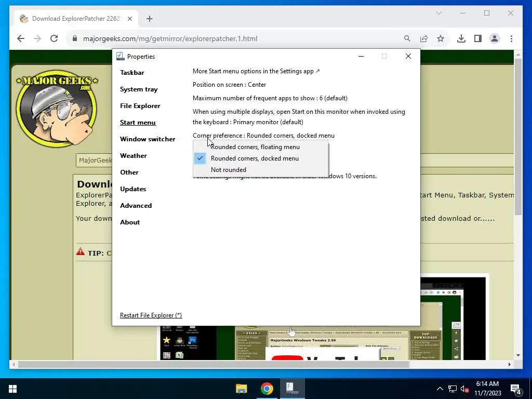This screenshot has width=532, height=399.
Task: Open Chrome profile avatar
Action: click(x=495, y=38)
